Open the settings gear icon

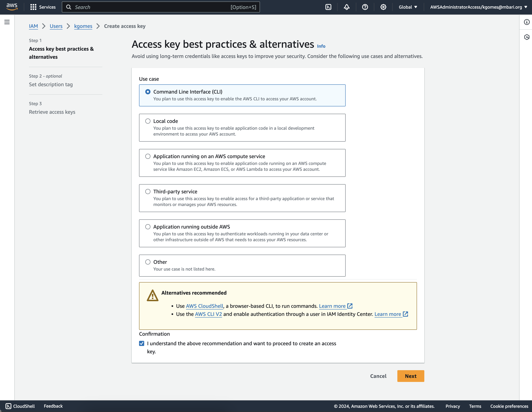(383, 7)
